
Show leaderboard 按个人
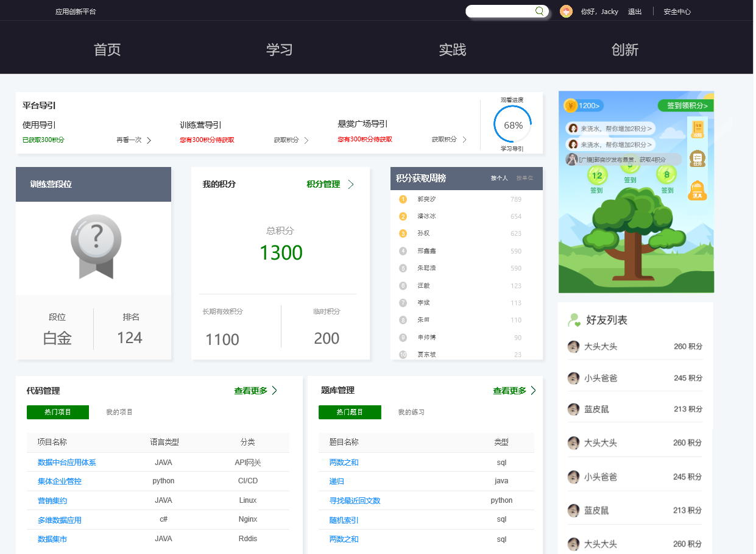pyautogui.click(x=500, y=179)
